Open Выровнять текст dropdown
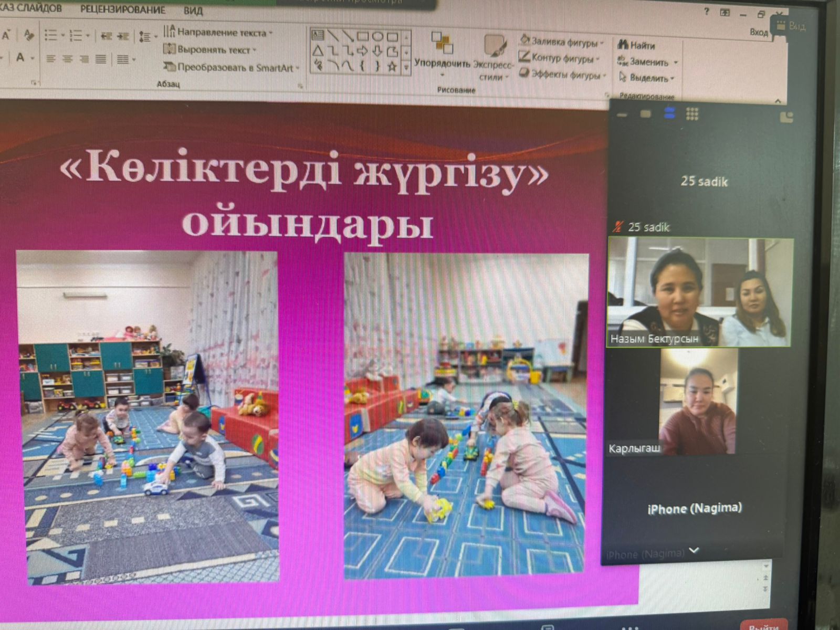Screen dimensions: 840x630 [x=209, y=50]
